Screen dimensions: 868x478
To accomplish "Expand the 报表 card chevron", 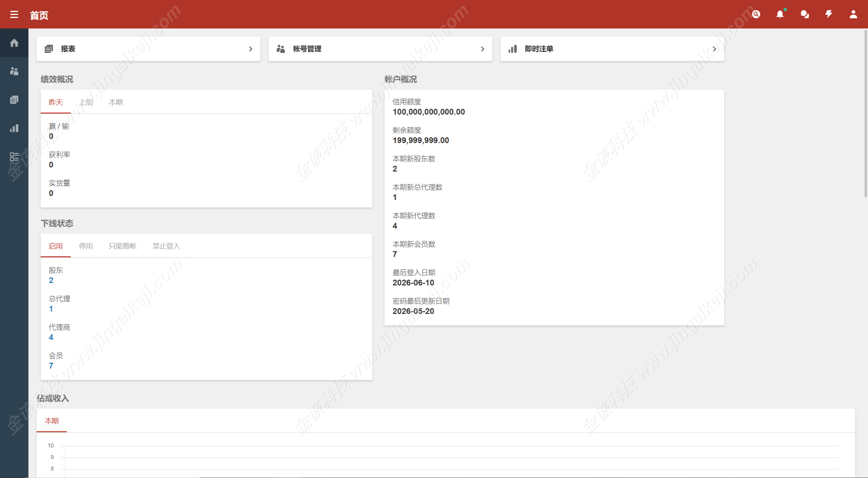I will pos(251,49).
